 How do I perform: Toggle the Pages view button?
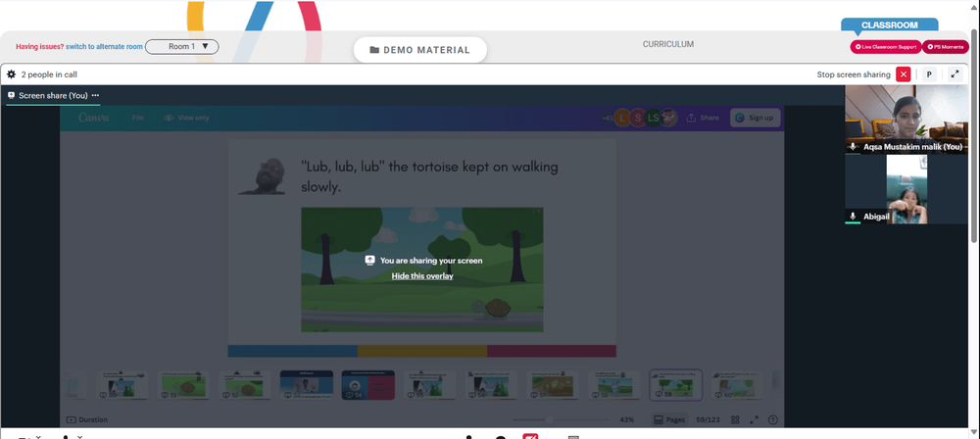tap(669, 419)
